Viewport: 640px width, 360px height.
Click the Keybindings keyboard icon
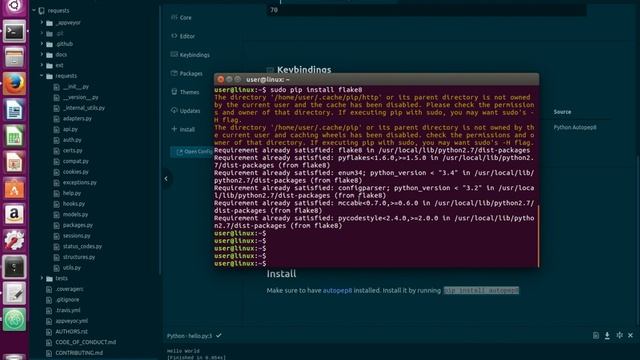pyautogui.click(x=174, y=54)
